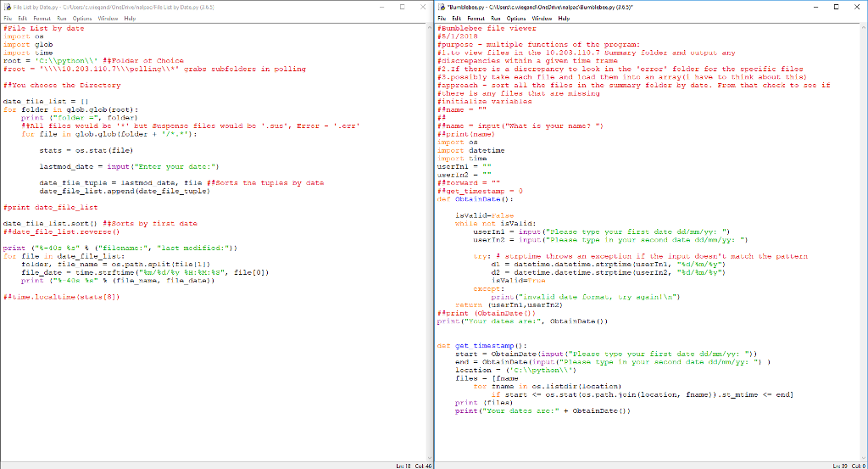
Task: Open Format menu in File List by Date window
Action: coord(42,19)
